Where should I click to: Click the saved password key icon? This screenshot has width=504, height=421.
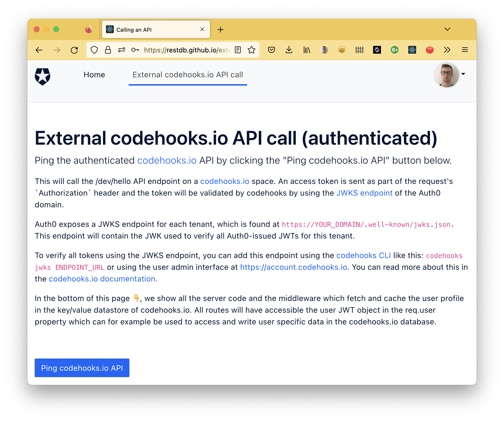tap(135, 50)
